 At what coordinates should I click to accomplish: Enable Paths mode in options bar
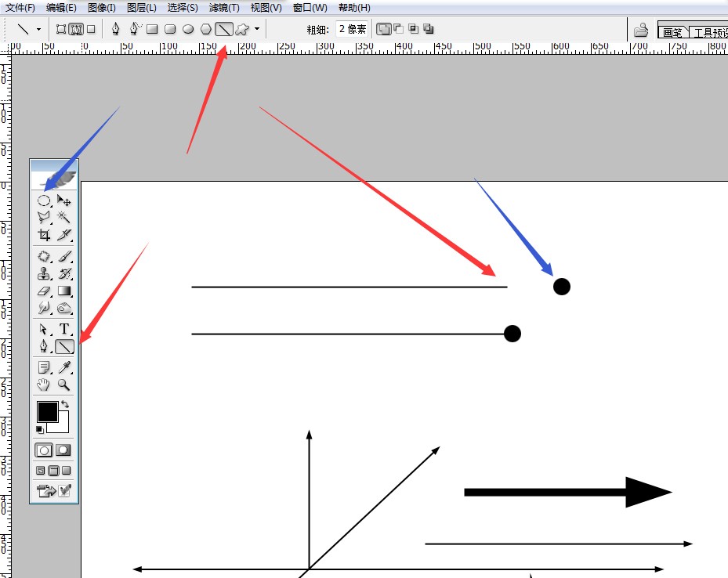[x=76, y=30]
